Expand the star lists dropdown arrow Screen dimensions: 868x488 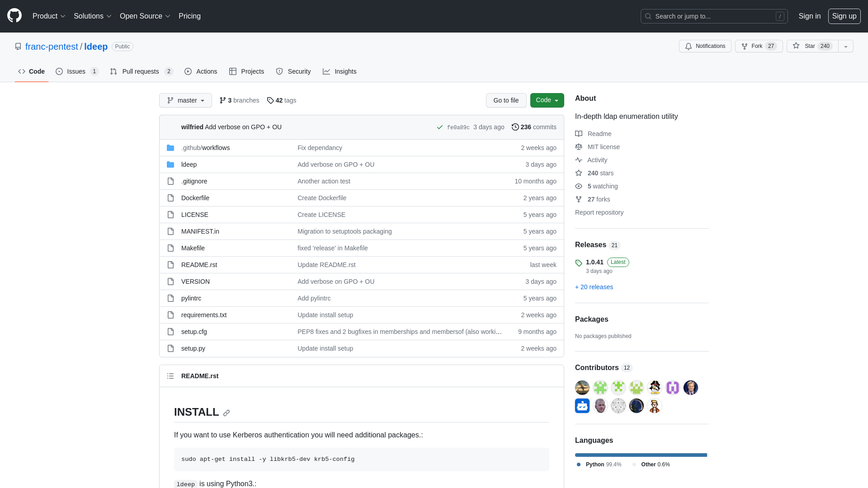[x=846, y=46]
